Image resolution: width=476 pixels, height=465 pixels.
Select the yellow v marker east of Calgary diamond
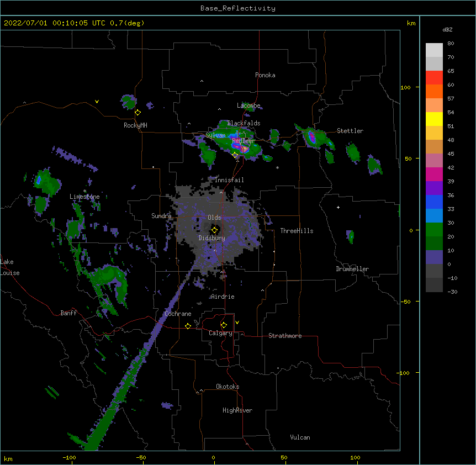pyautogui.click(x=237, y=323)
